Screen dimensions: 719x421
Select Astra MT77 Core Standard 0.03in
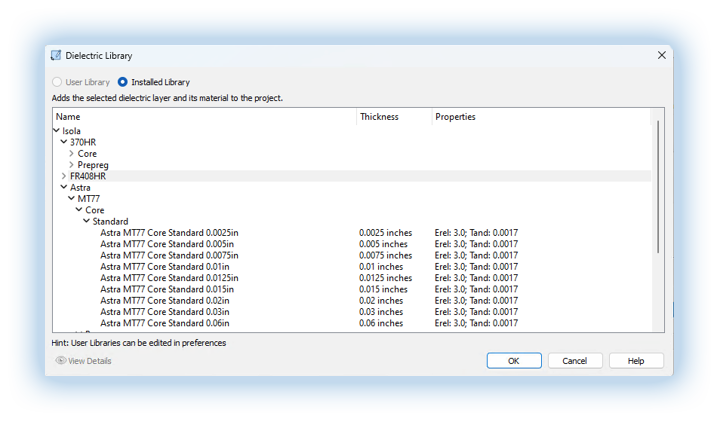[x=165, y=312]
